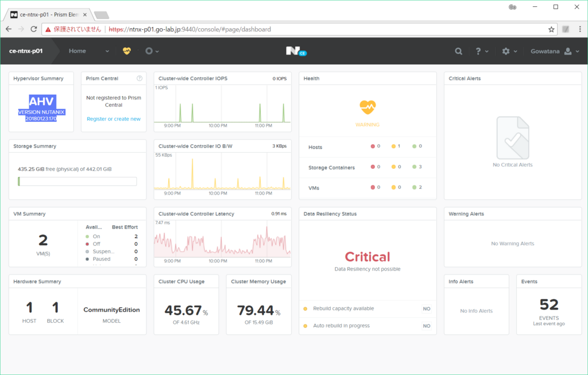Image resolution: width=588 pixels, height=375 pixels.
Task: Click the VMs row in Health
Action: (x=367, y=187)
